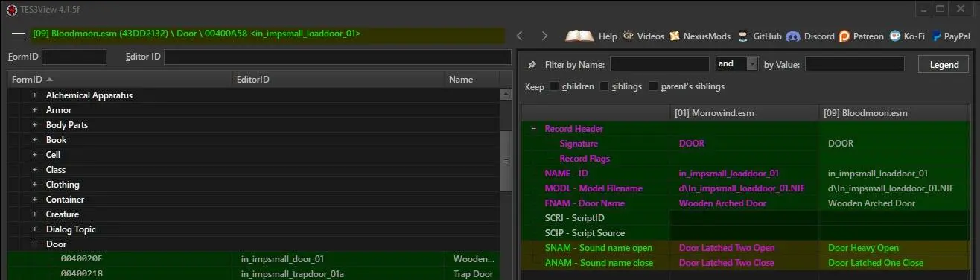Open Patreon link

tap(868, 36)
